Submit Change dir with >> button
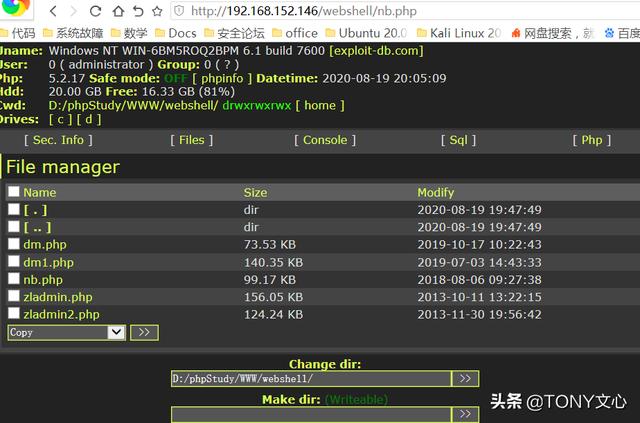This screenshot has width=640, height=423. pyautogui.click(x=465, y=378)
